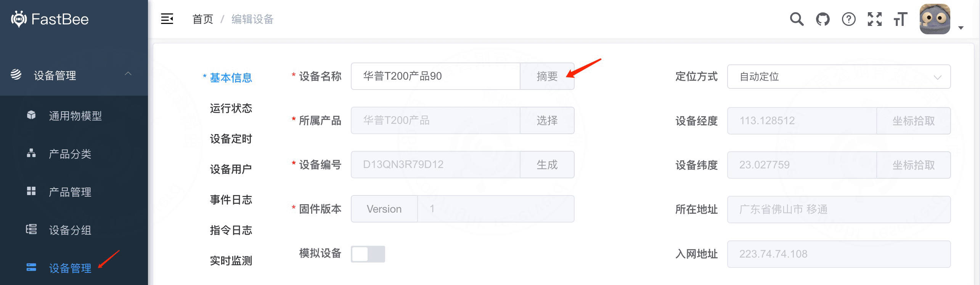Collapse the 设备管理 sidebar group

pos(74,75)
